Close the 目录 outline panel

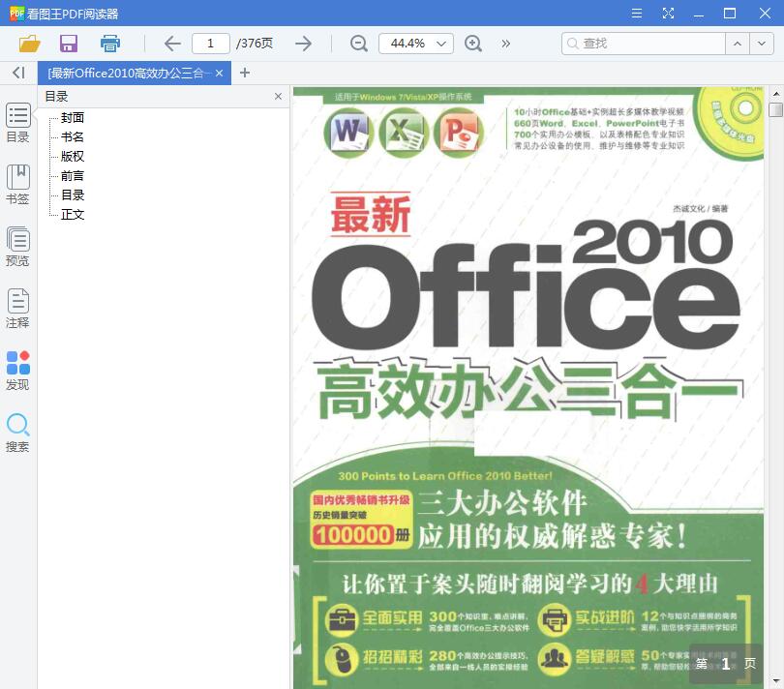[x=278, y=97]
